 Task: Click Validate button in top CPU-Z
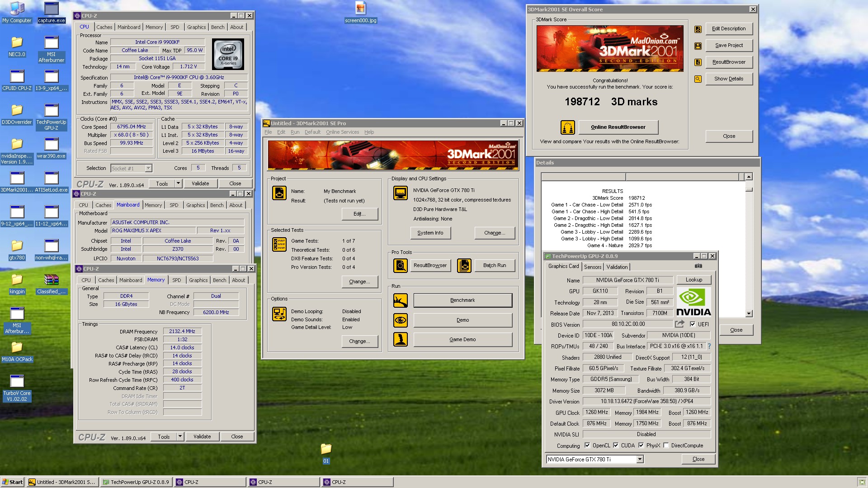click(200, 183)
